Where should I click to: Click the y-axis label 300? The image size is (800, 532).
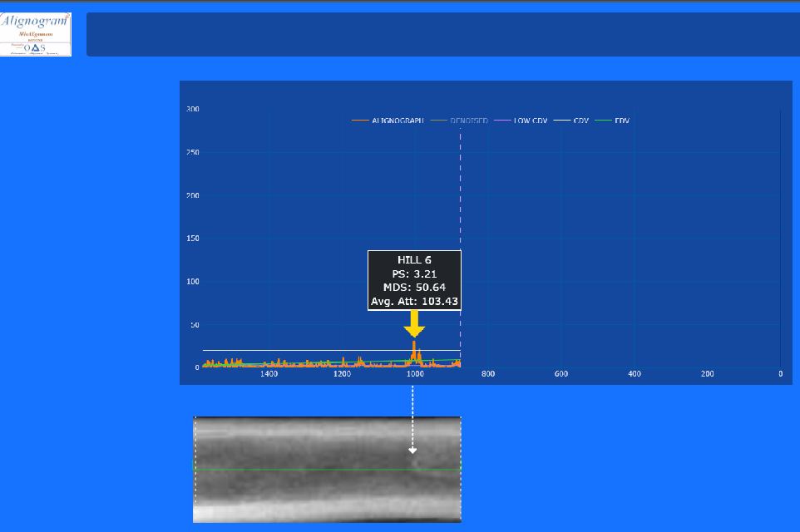coord(193,109)
